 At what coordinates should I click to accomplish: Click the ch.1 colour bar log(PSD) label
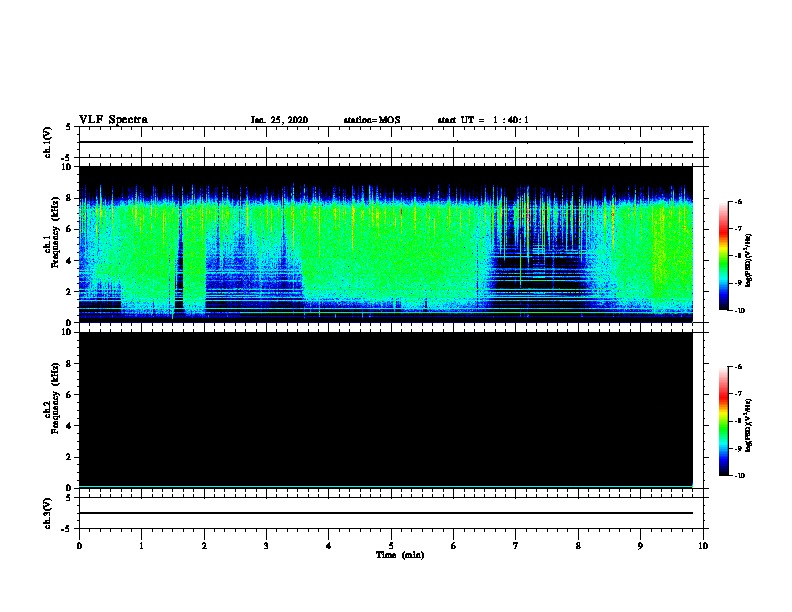749,260
